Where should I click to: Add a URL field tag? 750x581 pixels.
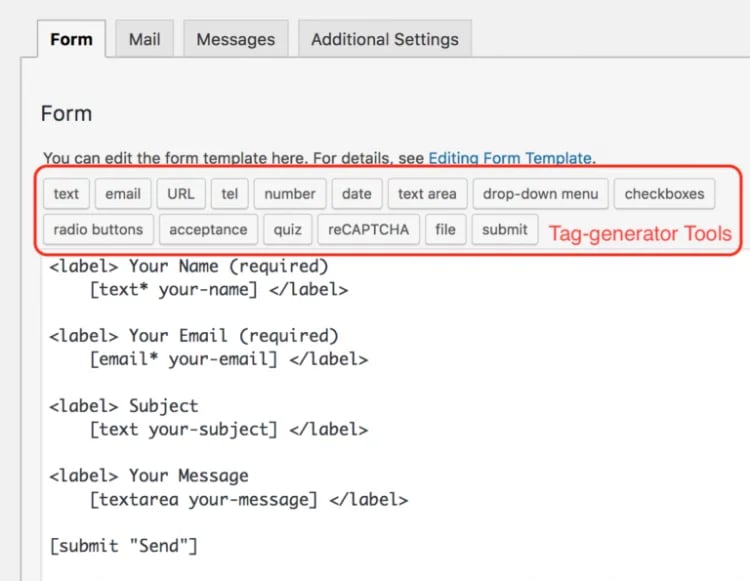181,194
